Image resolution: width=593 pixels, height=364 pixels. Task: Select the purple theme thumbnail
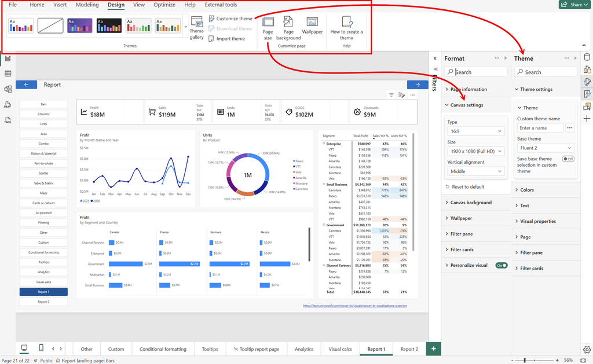click(80, 25)
